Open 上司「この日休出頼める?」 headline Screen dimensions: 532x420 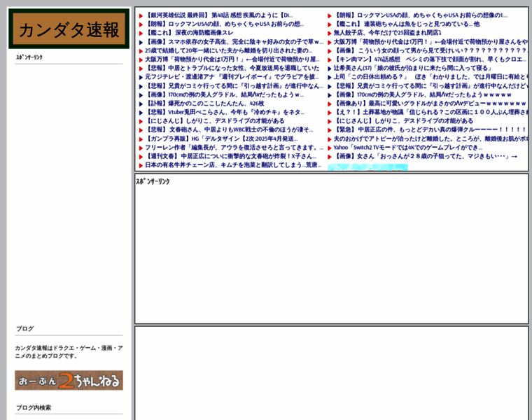pos(430,77)
